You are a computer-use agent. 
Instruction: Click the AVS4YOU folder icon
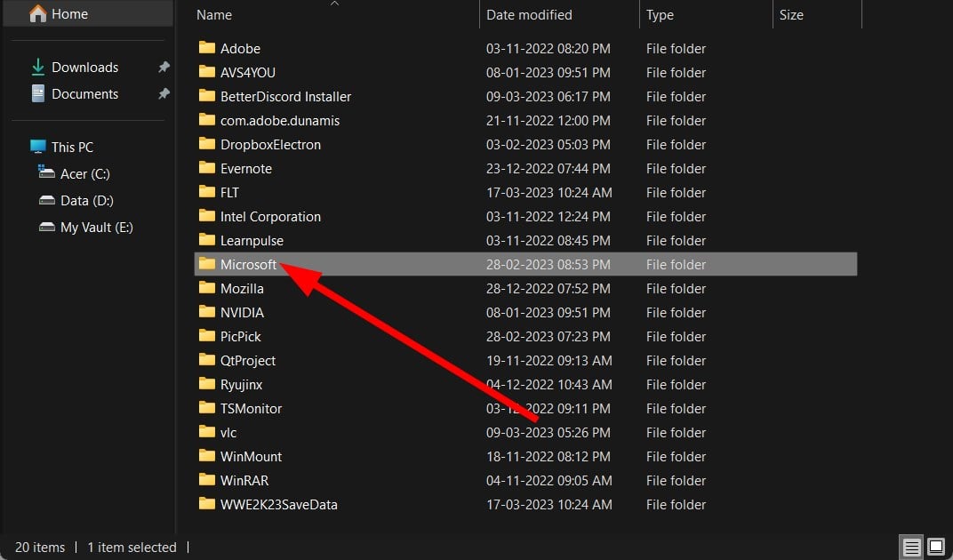(206, 72)
